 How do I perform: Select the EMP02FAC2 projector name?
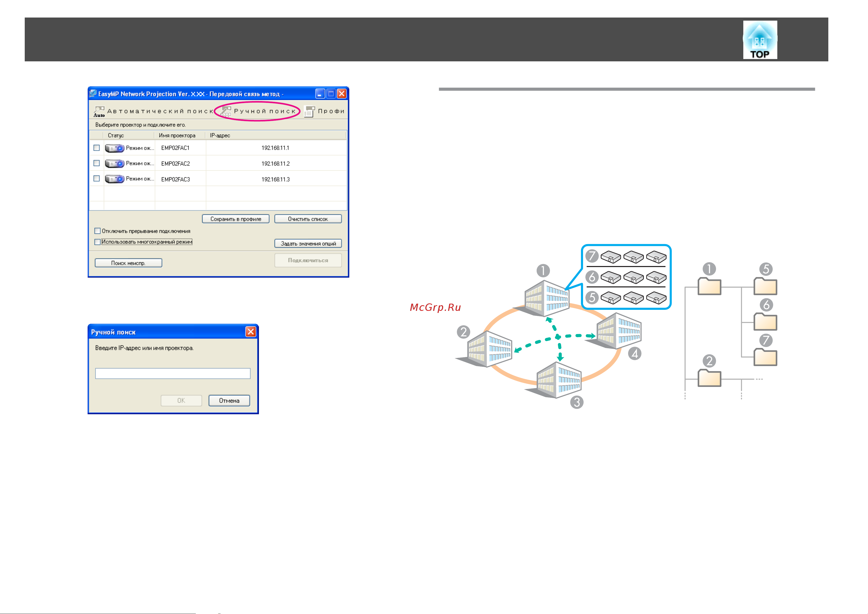point(175,163)
